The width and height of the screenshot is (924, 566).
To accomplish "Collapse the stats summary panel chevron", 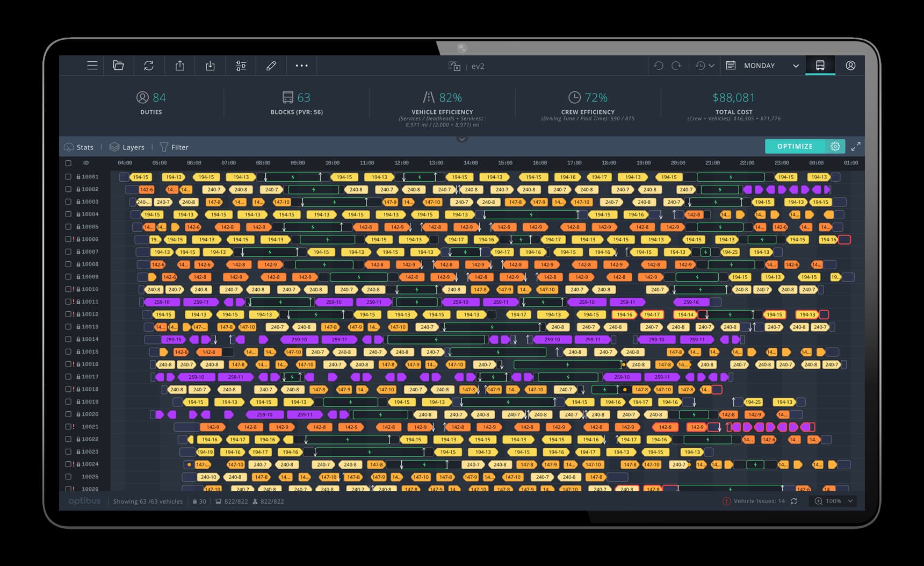I will [461, 139].
